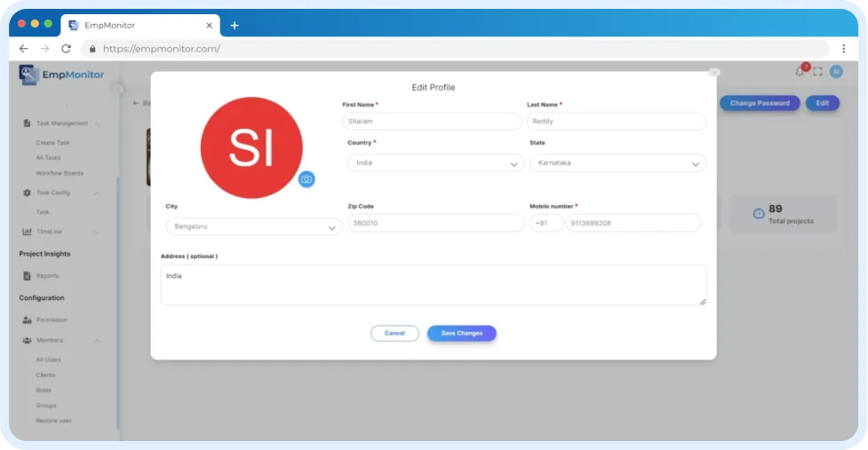Click the browser reload icon

[66, 49]
